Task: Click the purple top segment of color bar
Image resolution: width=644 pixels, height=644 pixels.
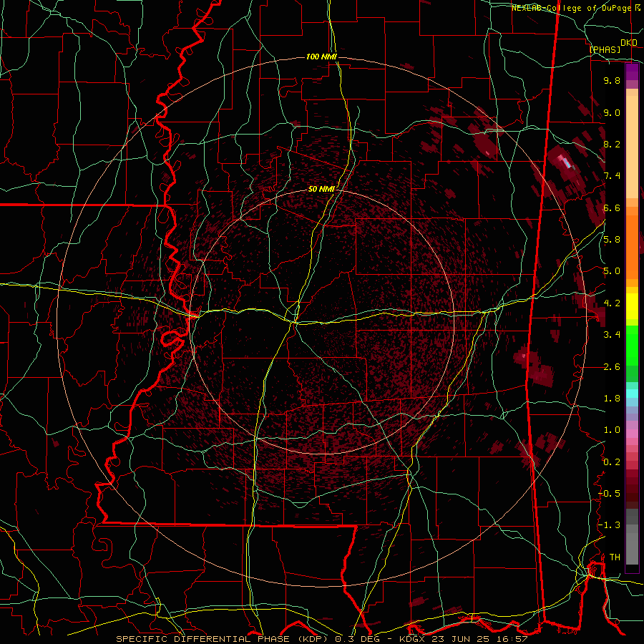Action: 632,72
